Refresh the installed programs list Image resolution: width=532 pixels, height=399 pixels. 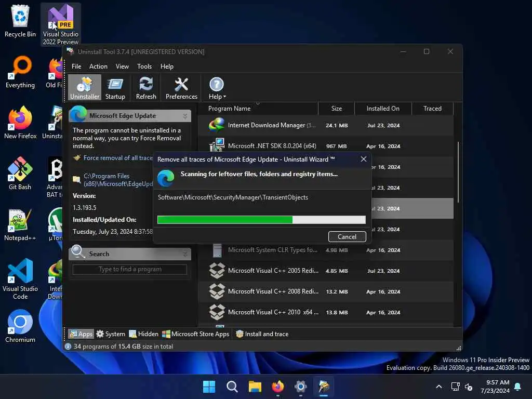point(146,87)
